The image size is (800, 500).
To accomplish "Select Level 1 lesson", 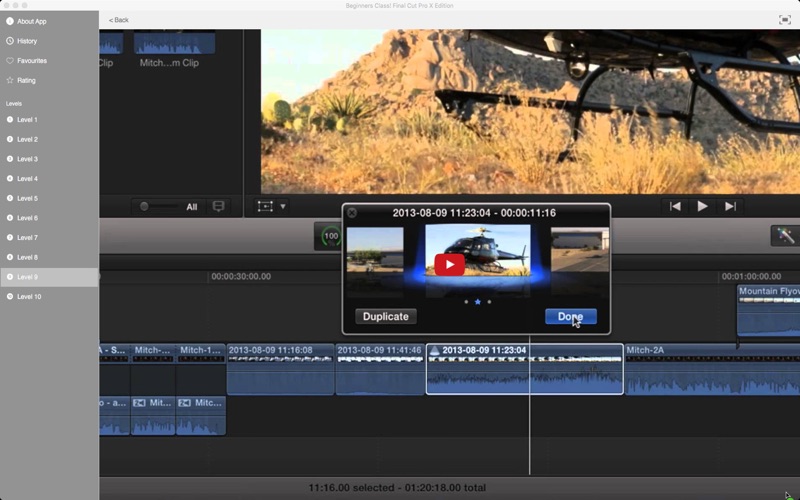I will 49,119.
